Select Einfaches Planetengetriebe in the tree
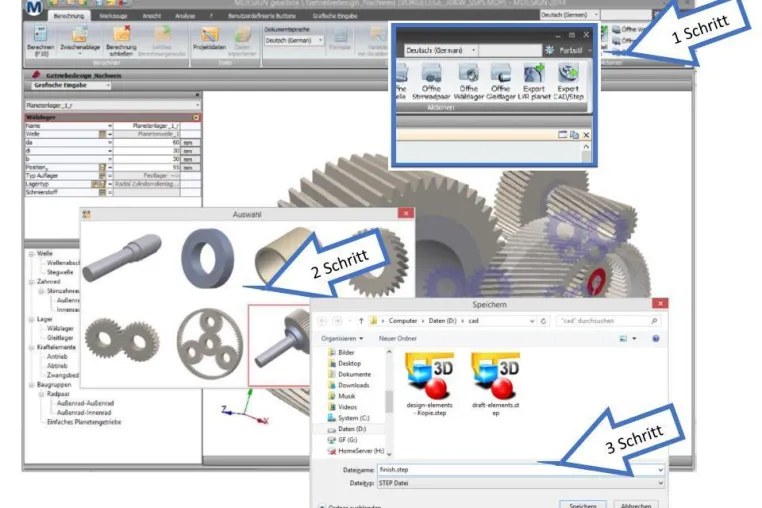The image size is (762, 508). point(84,422)
